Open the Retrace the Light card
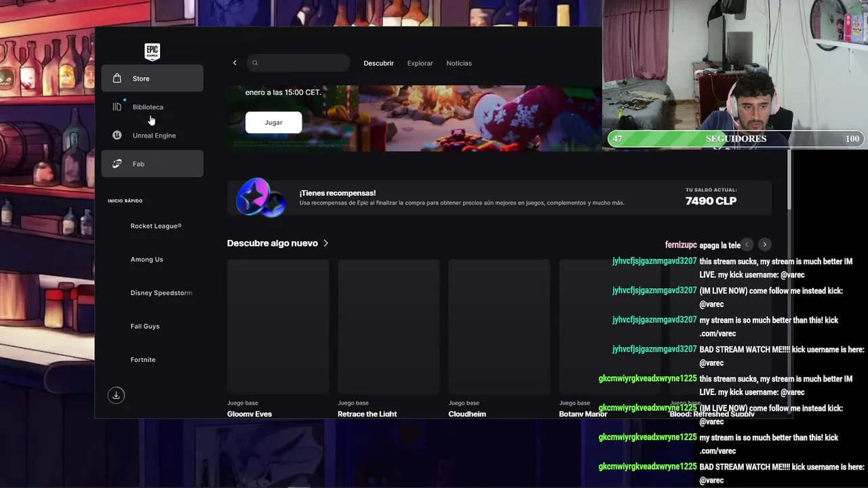Viewport: 868px width, 488px height. tap(389, 338)
